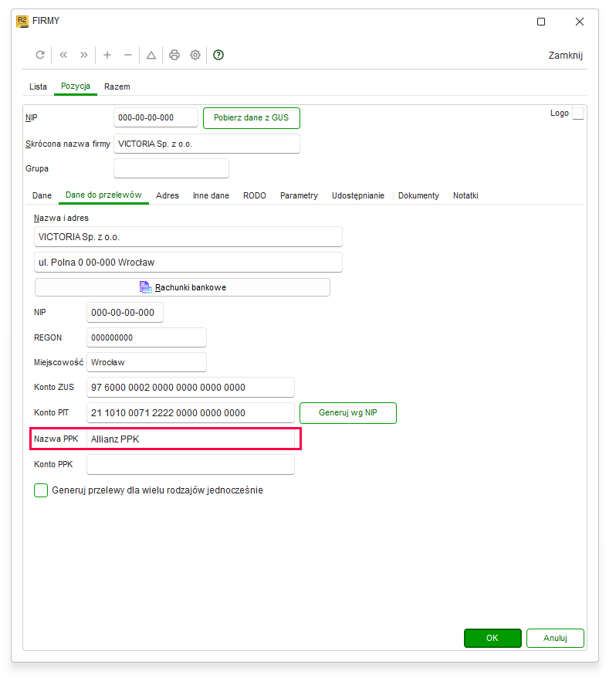Open the Dane sub-tab

point(42,195)
